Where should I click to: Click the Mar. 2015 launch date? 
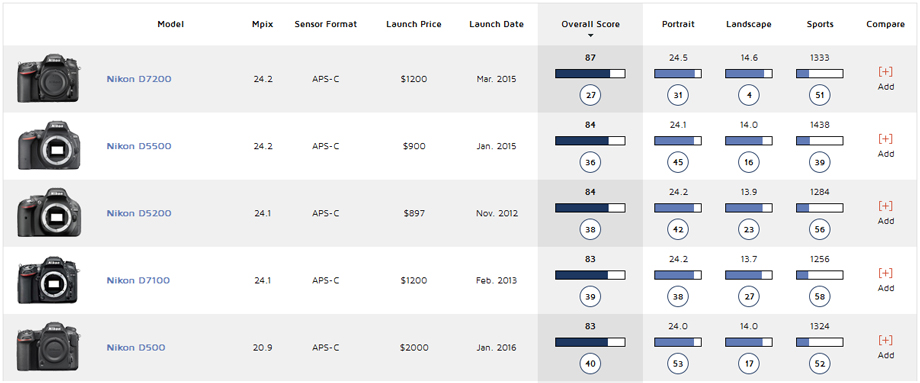coord(496,79)
